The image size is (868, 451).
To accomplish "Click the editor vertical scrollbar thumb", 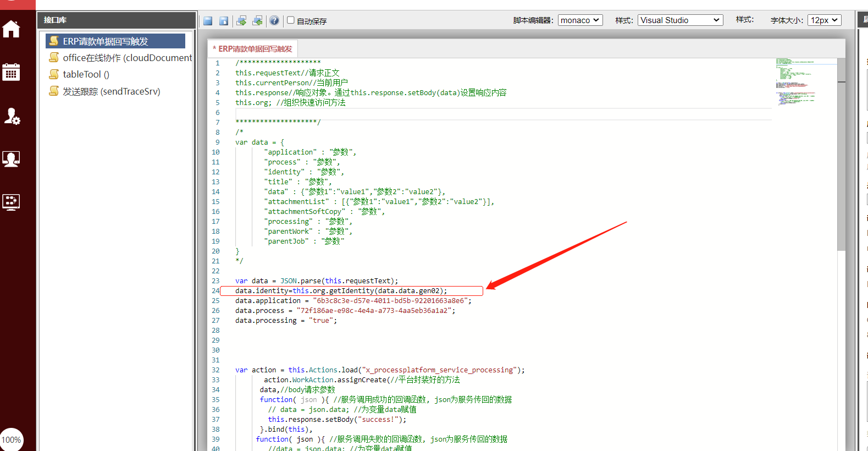I will 841,165.
